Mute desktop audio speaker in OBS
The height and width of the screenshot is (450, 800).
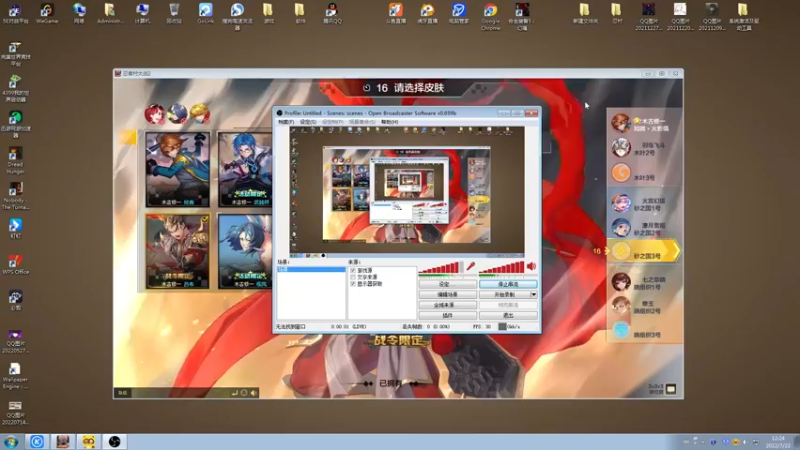[x=531, y=266]
